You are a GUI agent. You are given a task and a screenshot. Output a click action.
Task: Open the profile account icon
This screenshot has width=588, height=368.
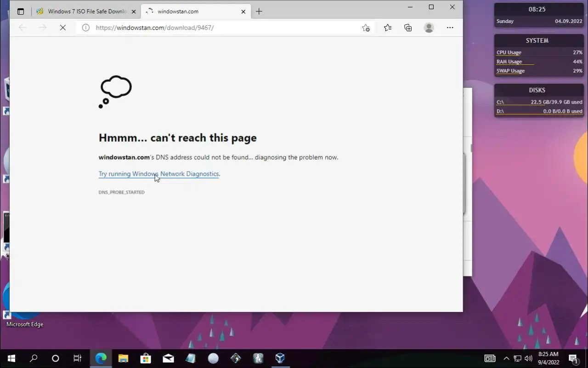pos(429,28)
